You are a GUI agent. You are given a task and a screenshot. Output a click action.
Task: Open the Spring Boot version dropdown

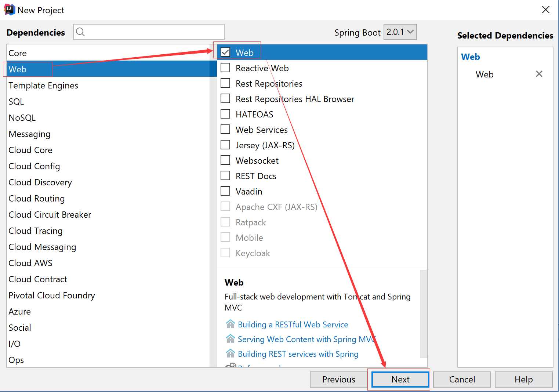click(400, 32)
